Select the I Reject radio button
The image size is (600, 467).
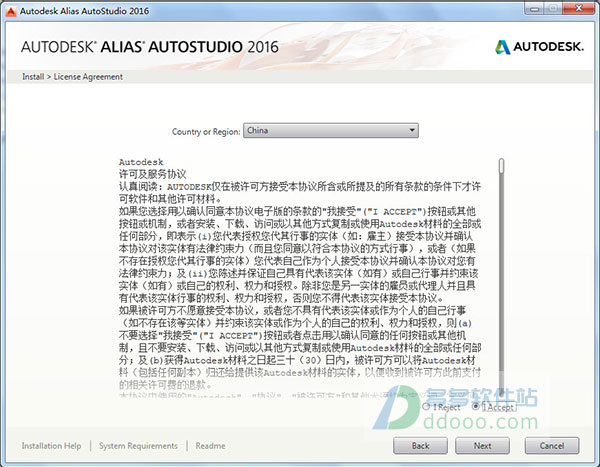tap(426, 407)
